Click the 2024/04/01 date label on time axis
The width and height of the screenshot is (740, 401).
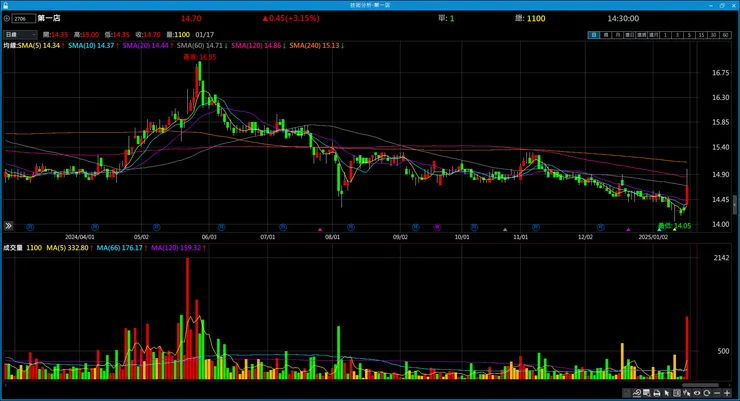click(x=80, y=237)
